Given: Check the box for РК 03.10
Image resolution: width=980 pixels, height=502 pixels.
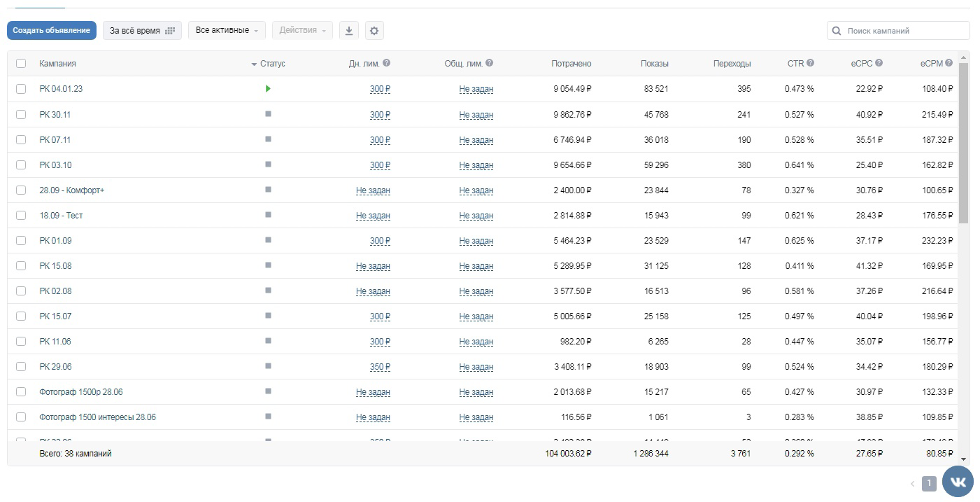Looking at the screenshot, I should coord(21,165).
